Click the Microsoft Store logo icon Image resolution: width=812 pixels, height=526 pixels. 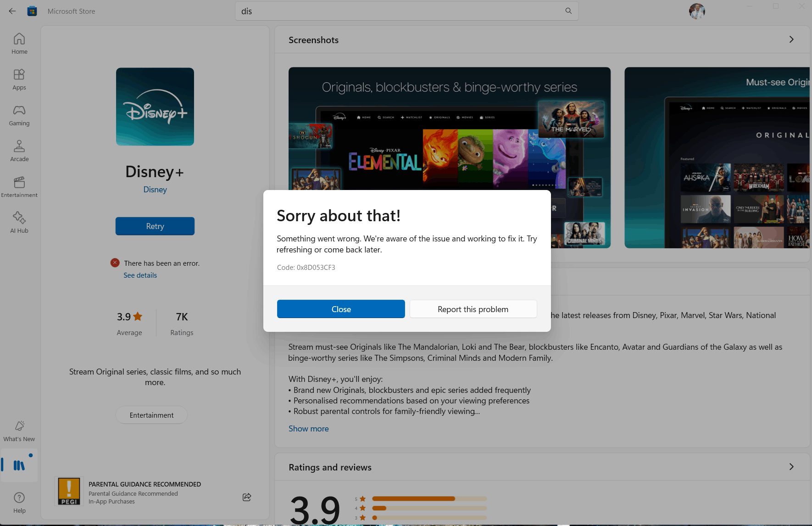pos(32,11)
